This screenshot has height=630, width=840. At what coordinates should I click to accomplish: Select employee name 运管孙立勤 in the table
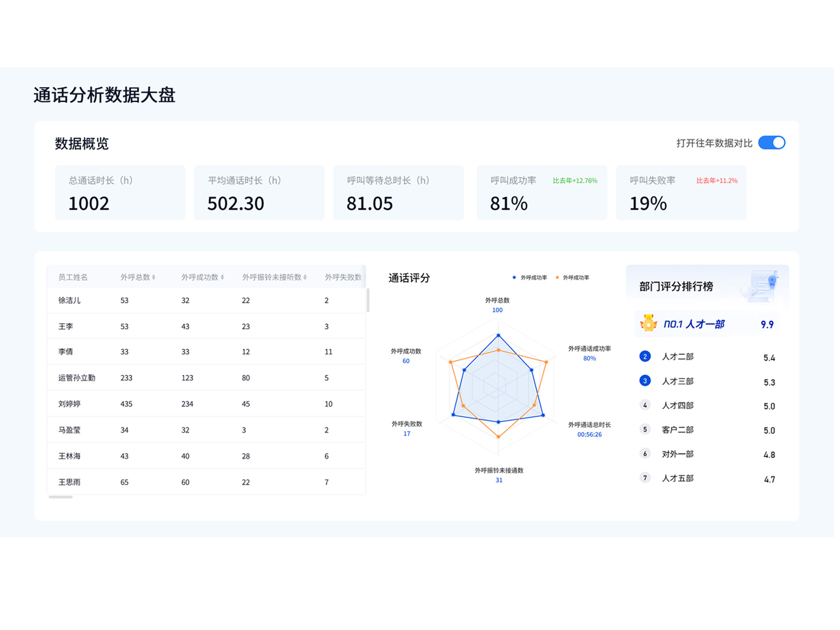77,377
